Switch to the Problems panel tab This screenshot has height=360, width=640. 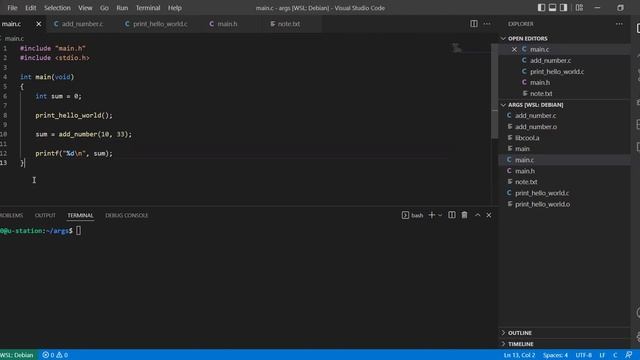[11, 216]
